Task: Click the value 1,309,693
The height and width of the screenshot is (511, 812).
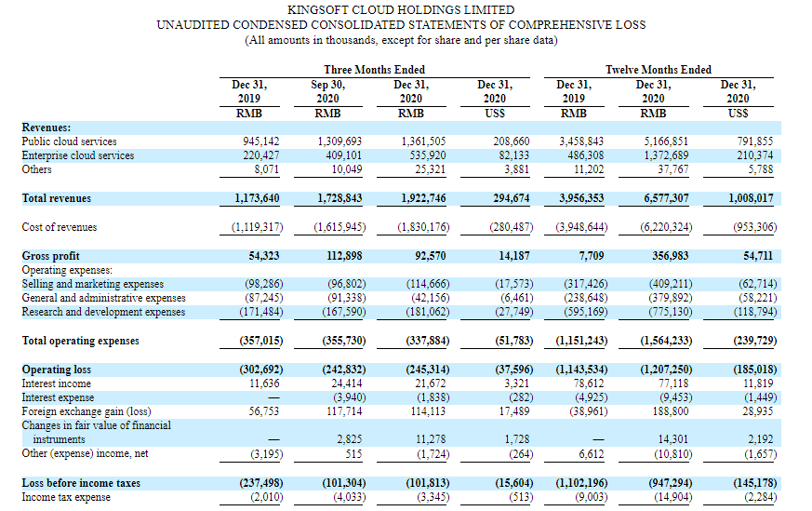Action: point(339,141)
